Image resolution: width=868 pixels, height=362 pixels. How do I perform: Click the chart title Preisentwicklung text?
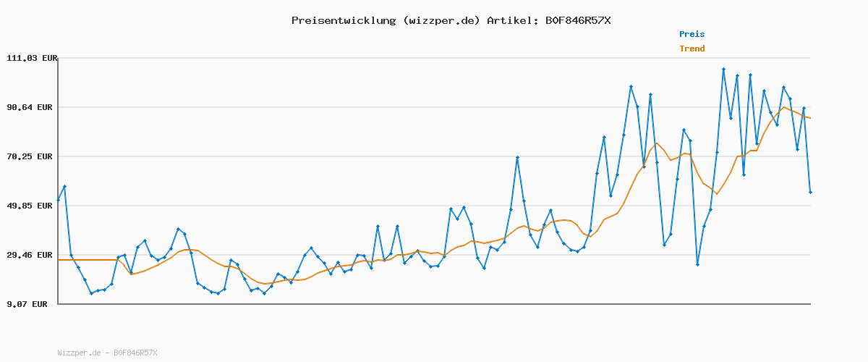click(343, 20)
